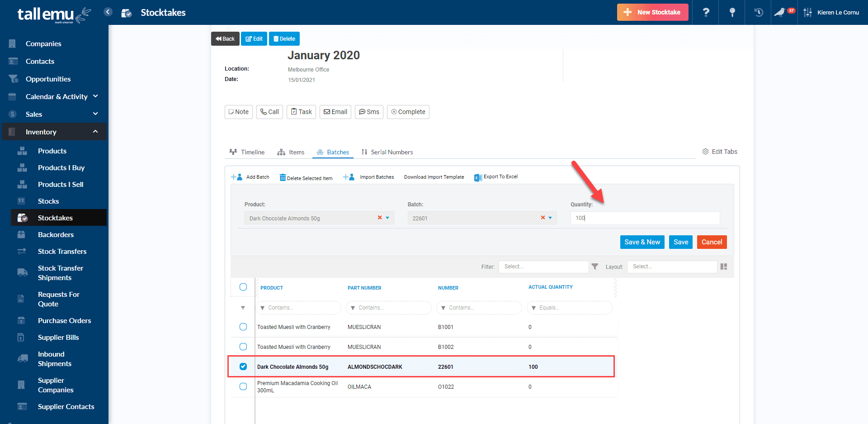Click the history clock icon in top bar
Viewport: 868px width, 424px height.
click(757, 12)
